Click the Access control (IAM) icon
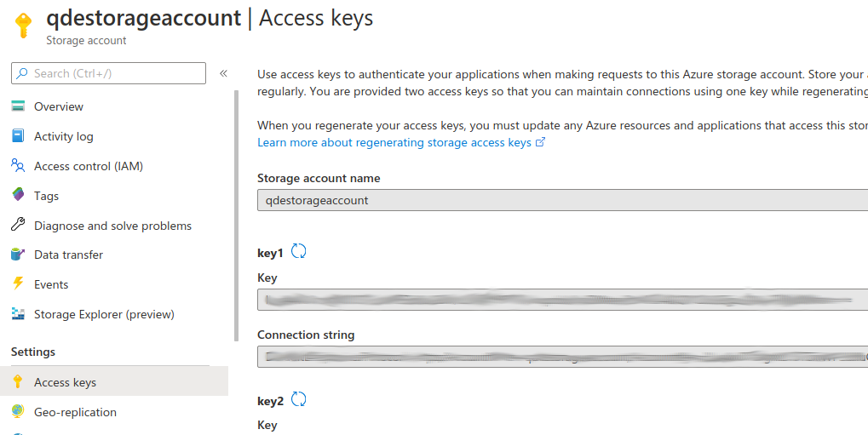Screen dimensions: 868x435 click(18, 166)
